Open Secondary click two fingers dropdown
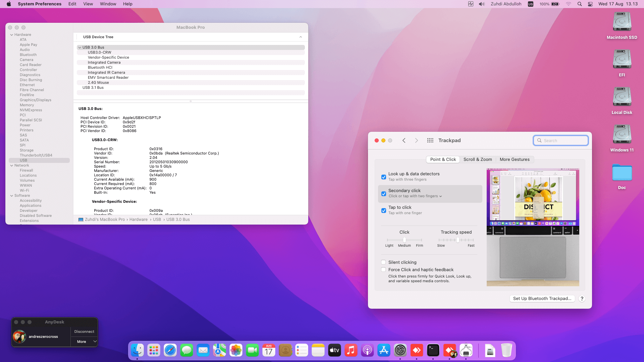 (x=415, y=196)
